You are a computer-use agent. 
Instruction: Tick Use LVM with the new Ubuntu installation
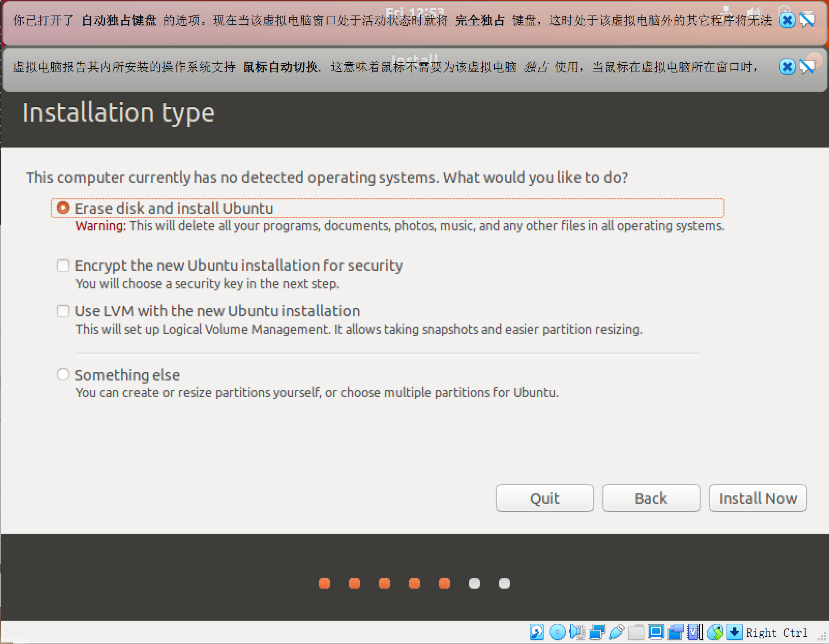coord(63,311)
